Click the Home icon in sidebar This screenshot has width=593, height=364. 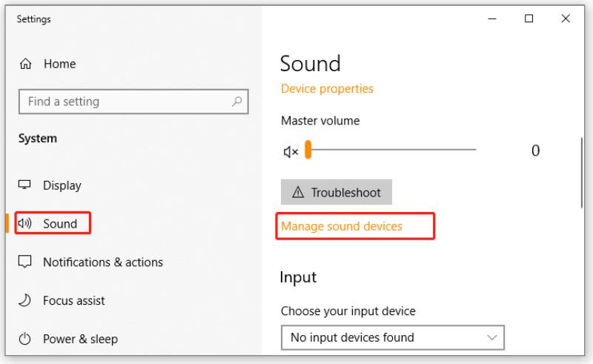(x=25, y=64)
